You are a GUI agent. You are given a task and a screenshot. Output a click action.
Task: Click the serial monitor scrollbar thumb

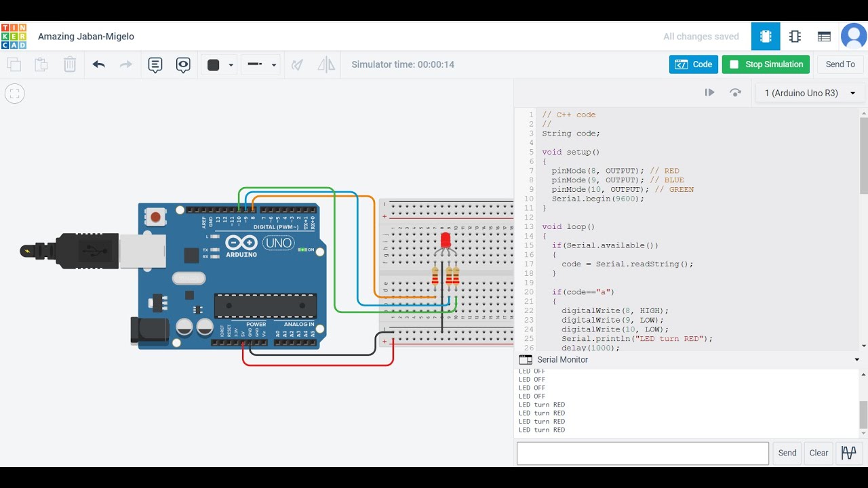pyautogui.click(x=864, y=414)
